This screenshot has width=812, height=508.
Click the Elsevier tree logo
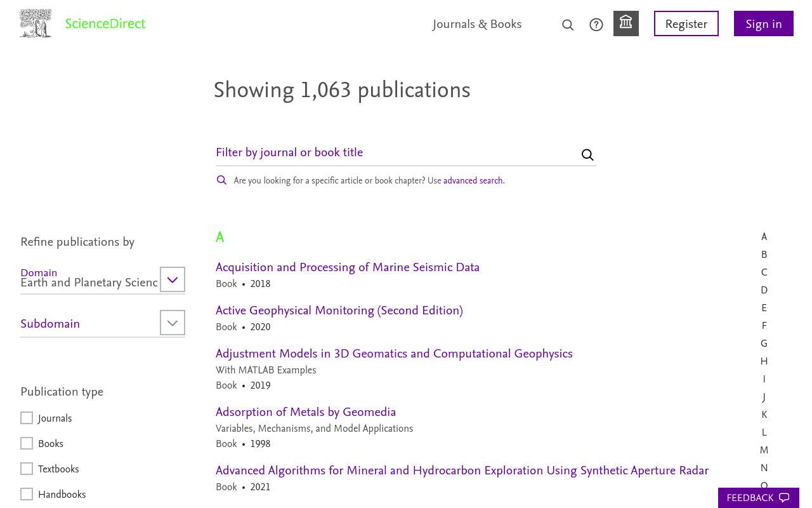[36, 23]
